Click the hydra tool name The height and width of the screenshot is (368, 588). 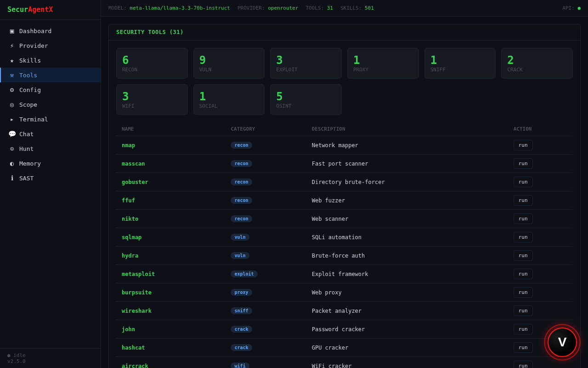click(x=130, y=256)
